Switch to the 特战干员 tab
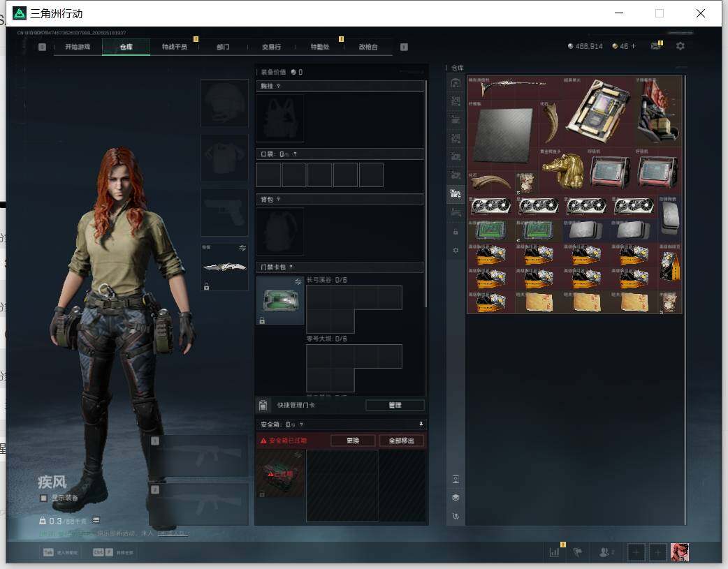728x569 pixels. tap(174, 47)
